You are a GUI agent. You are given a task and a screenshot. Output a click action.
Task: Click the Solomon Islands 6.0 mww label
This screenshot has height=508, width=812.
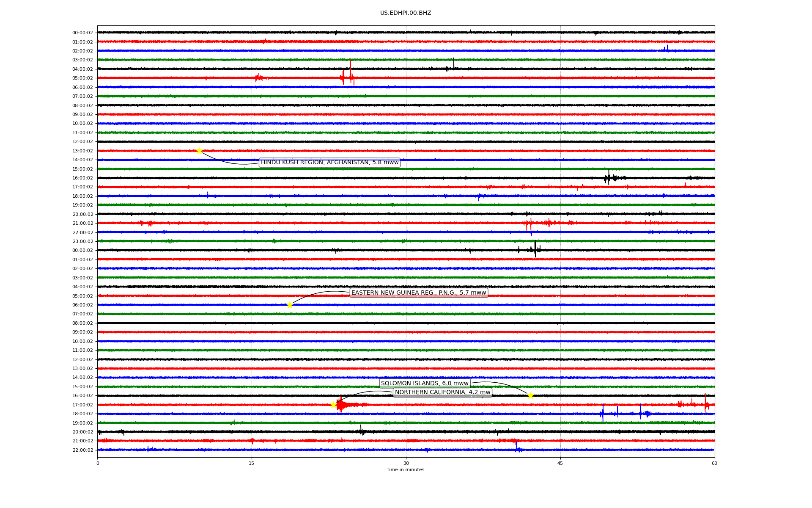[425, 384]
